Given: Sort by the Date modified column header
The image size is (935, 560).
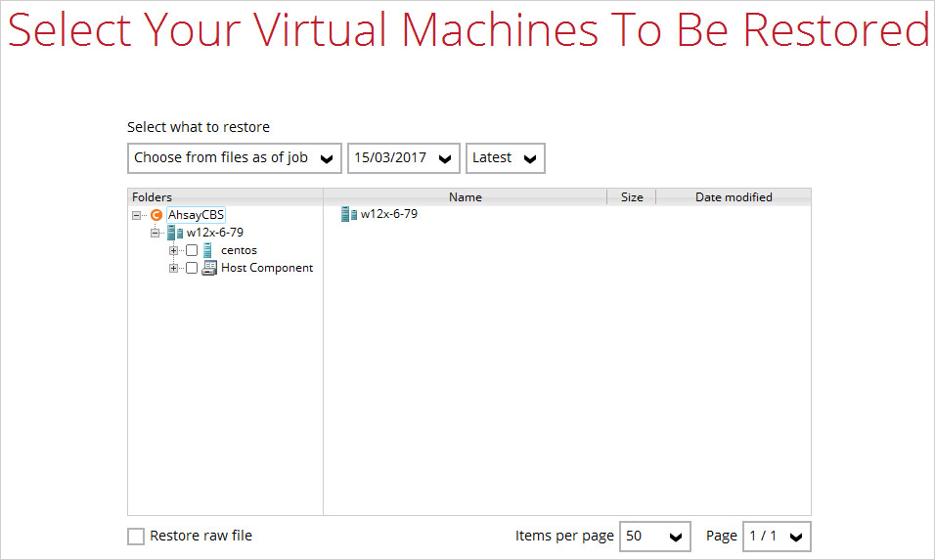Looking at the screenshot, I should [x=733, y=197].
